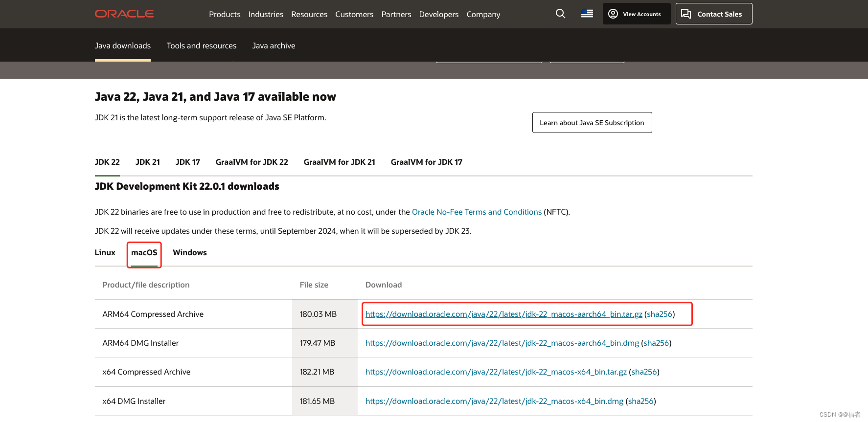Select the JDK 22 tab
Screen dimensions: 868x422
(107, 162)
